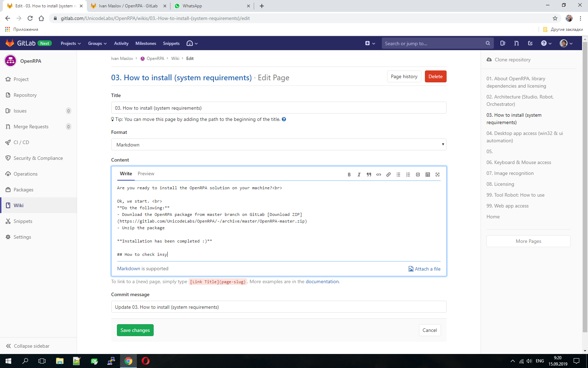The image size is (588, 368).
Task: Insert code block from editor toolbar
Action: click(378, 175)
